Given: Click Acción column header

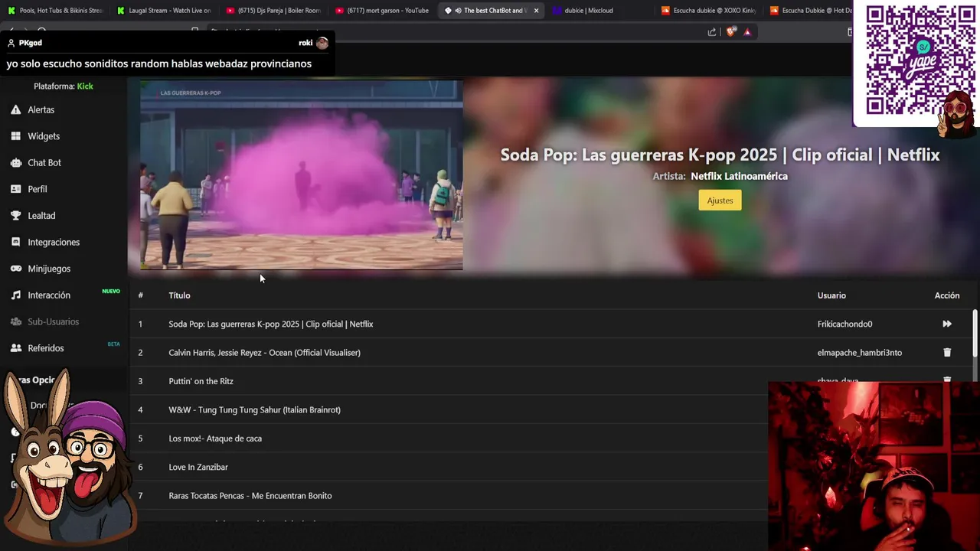Looking at the screenshot, I should (947, 295).
